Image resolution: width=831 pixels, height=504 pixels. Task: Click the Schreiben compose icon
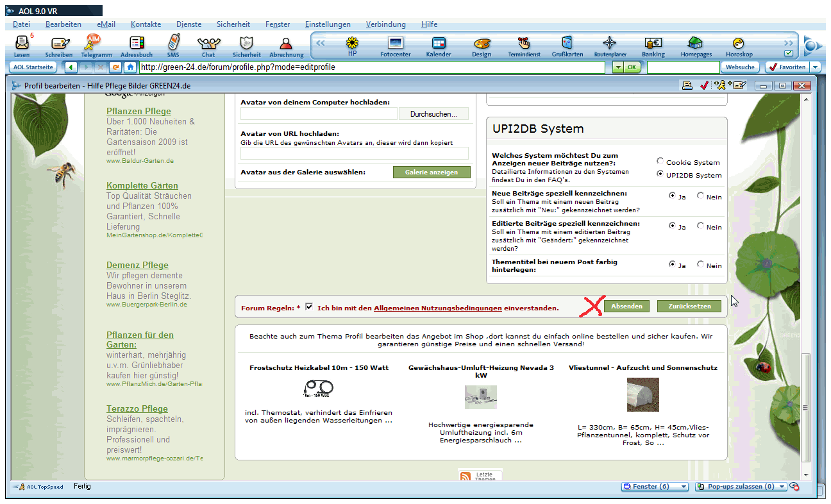(x=59, y=44)
